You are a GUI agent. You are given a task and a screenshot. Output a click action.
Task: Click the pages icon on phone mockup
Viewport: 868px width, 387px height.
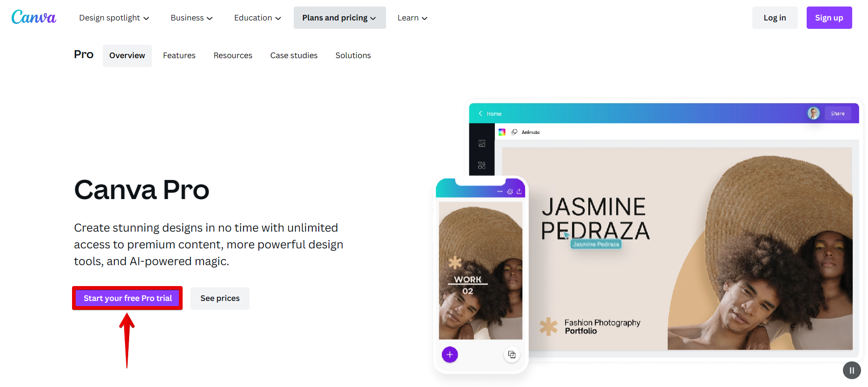(512, 354)
